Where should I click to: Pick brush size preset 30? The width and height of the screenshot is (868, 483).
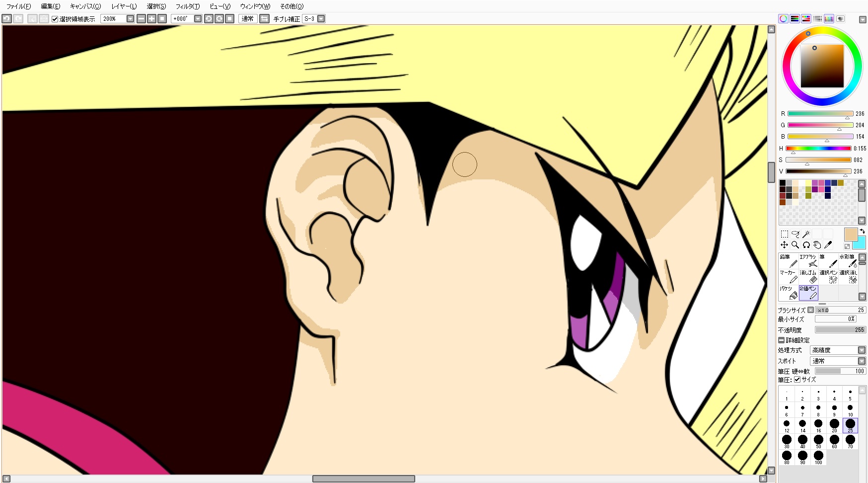point(787,441)
